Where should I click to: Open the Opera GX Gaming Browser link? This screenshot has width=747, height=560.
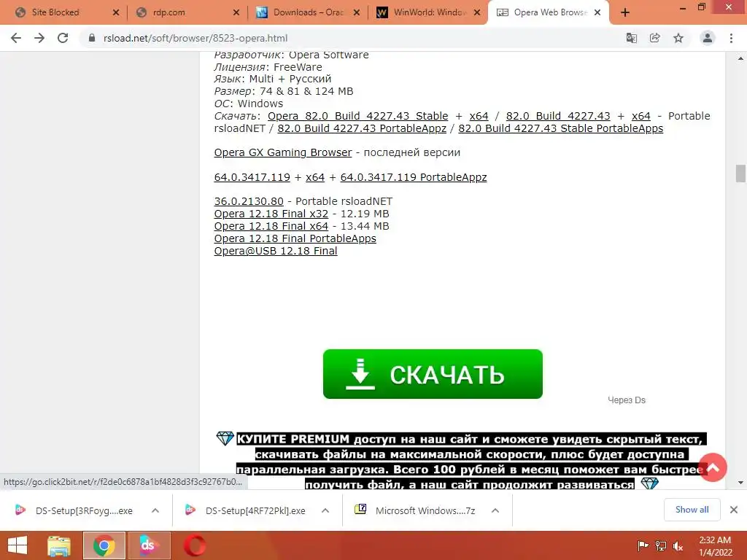[x=283, y=153]
